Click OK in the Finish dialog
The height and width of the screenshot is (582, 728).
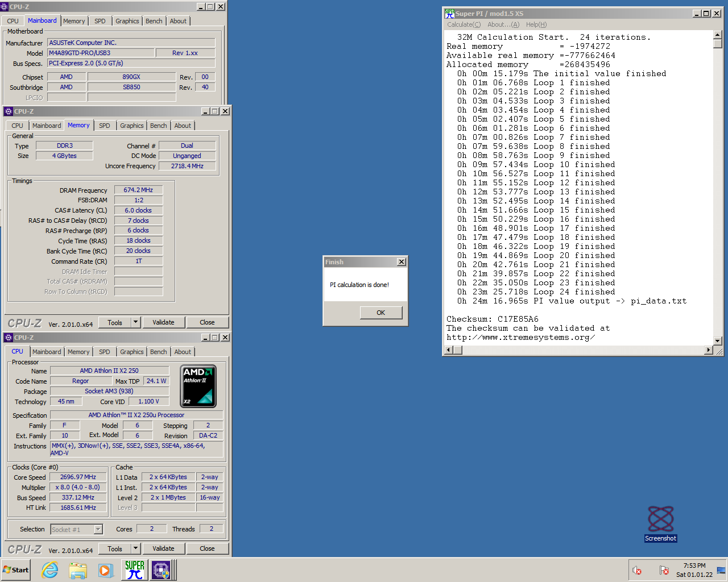point(381,313)
